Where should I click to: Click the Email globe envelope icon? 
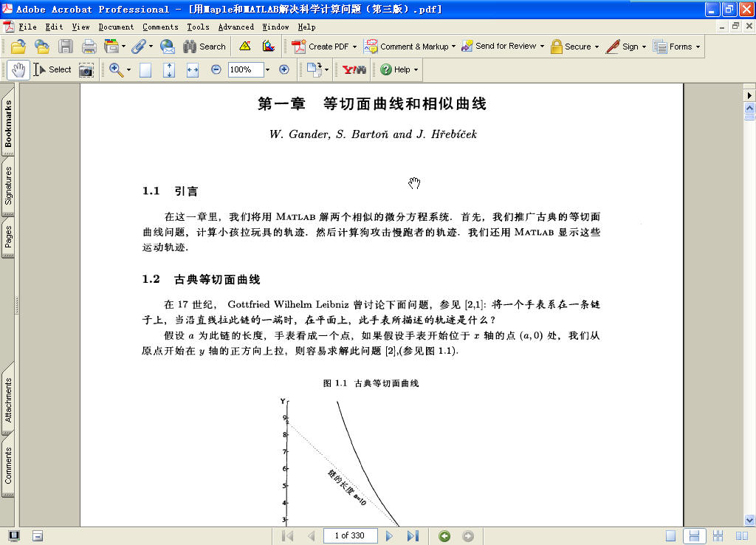pyautogui.click(x=168, y=47)
